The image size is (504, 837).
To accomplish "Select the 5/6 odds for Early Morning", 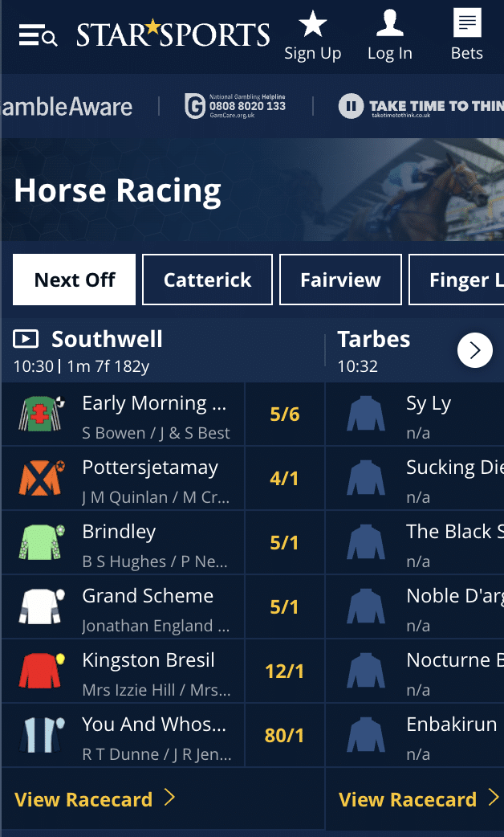I will 285,414.
